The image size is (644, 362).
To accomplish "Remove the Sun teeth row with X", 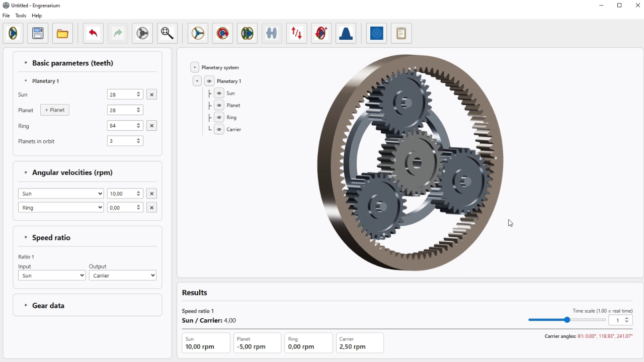I will pyautogui.click(x=151, y=95).
